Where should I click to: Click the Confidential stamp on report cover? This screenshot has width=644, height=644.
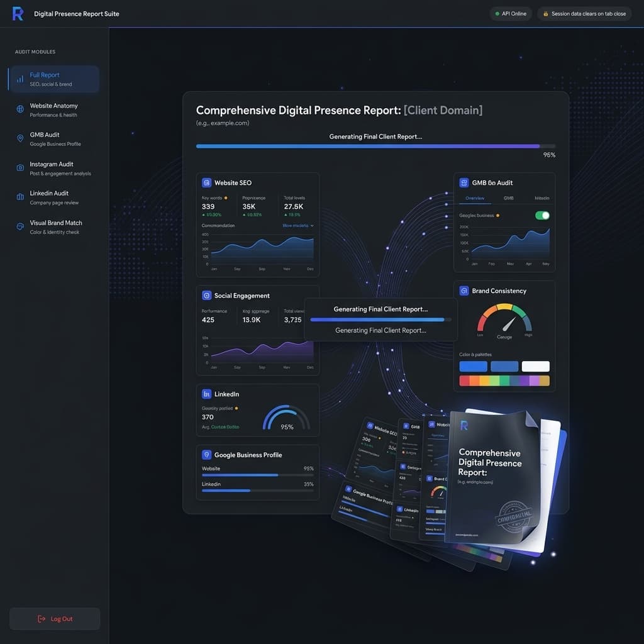point(513,517)
